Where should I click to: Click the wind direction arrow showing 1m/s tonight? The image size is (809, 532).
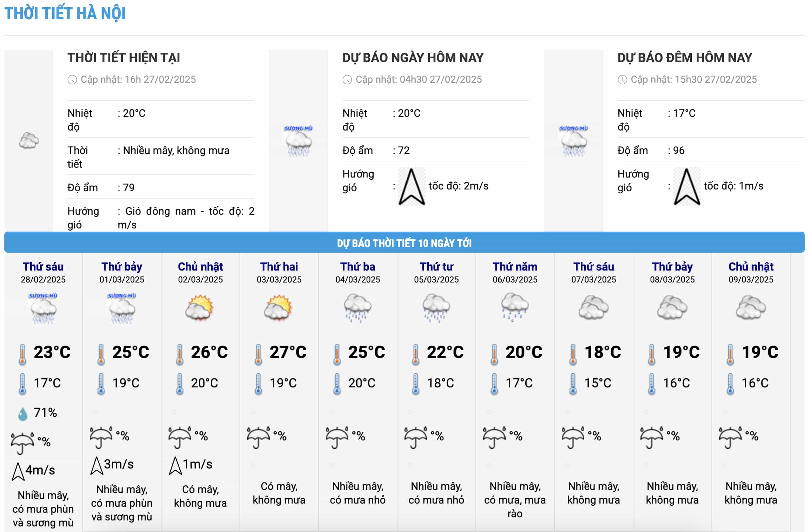click(687, 186)
